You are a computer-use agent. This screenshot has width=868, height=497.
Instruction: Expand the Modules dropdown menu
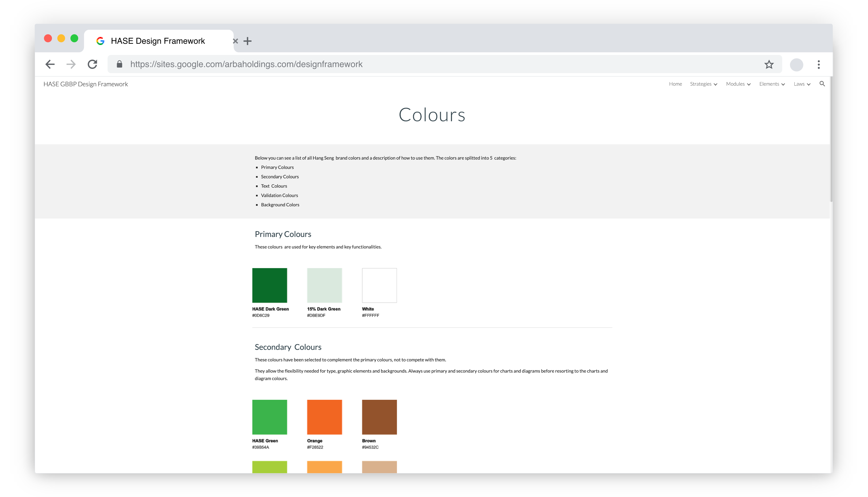point(738,84)
